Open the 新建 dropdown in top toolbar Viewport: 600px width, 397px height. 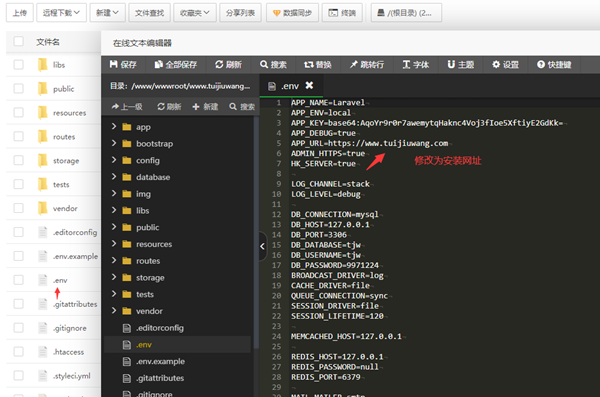(107, 13)
